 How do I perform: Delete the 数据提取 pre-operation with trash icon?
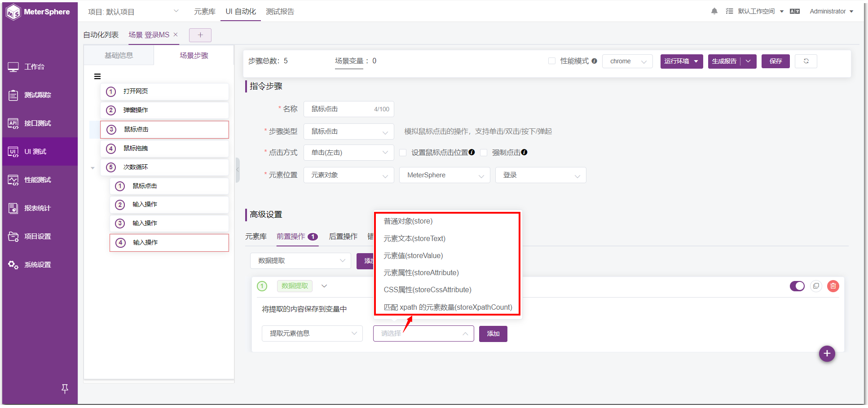833,286
